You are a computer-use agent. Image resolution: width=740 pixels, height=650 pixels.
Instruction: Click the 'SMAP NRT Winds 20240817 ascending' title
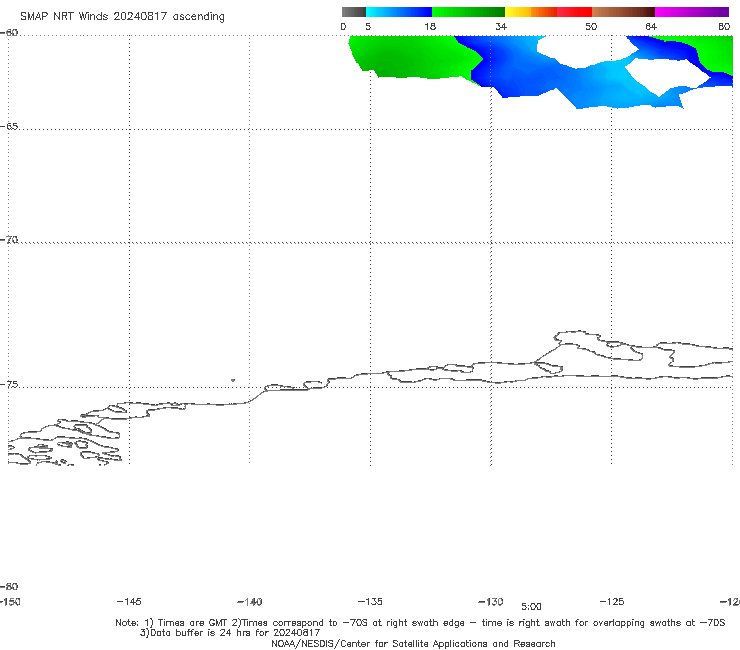pos(122,17)
